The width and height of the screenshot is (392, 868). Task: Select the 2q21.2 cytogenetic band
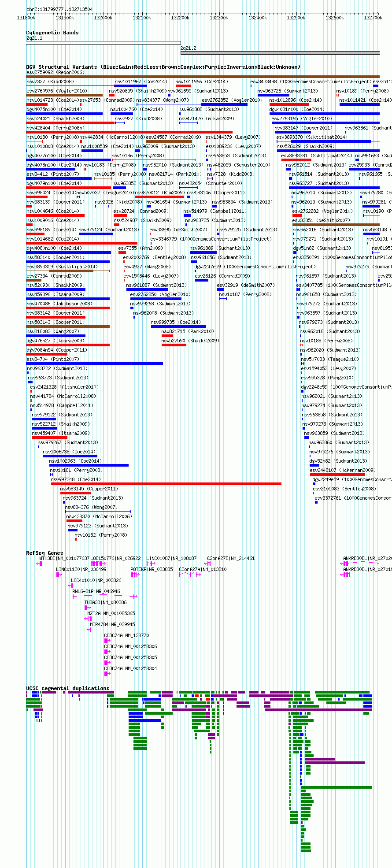[280, 53]
